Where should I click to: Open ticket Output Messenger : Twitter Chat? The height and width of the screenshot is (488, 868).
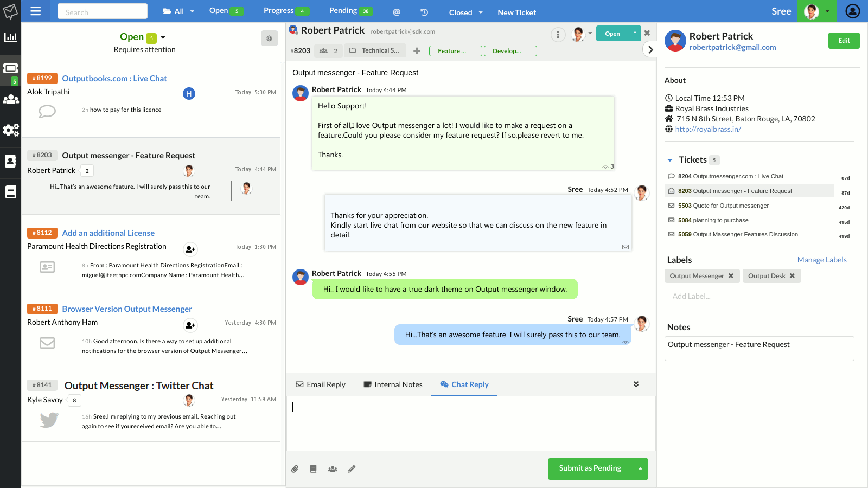click(139, 386)
